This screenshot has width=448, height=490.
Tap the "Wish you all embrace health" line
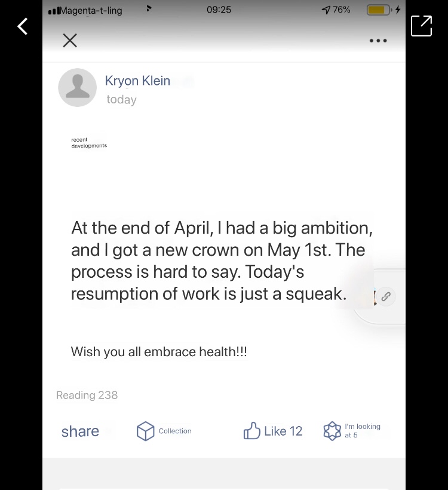(x=159, y=351)
